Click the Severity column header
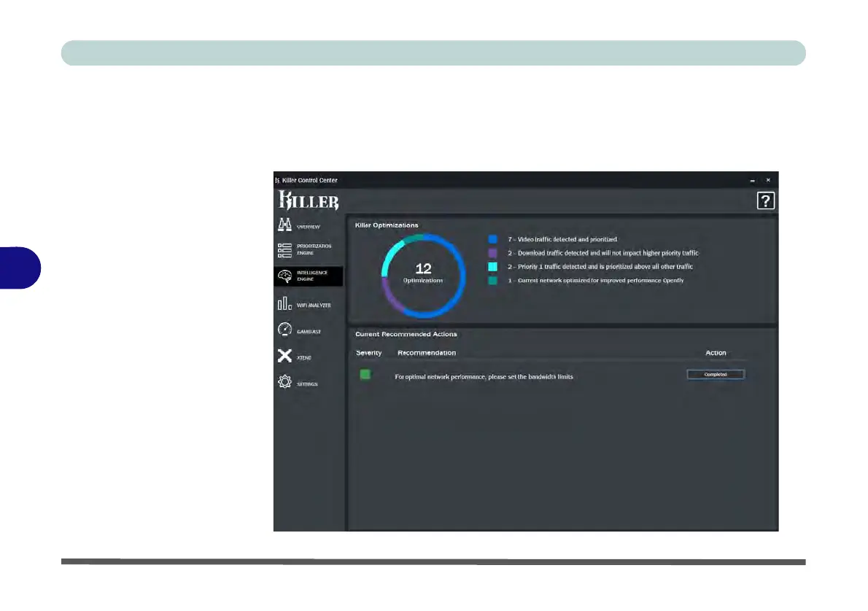Image resolution: width=868 pixels, height=611 pixels. pos(368,353)
